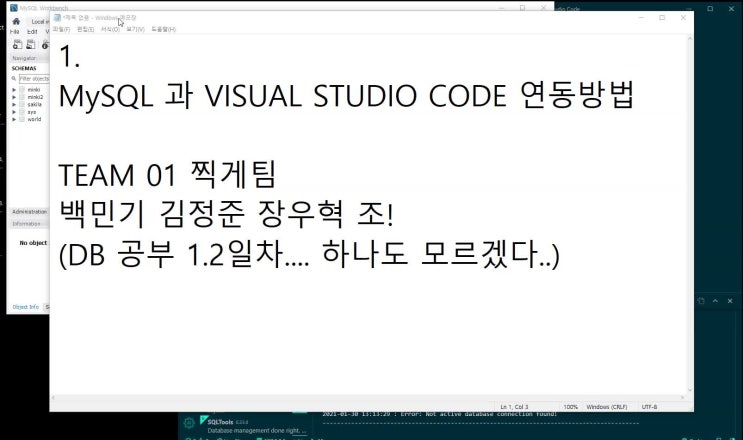Image resolution: width=743 pixels, height=440 pixels.
Task: Click the line '백민기 김정준 장우혁 조!'
Action: tap(226, 214)
